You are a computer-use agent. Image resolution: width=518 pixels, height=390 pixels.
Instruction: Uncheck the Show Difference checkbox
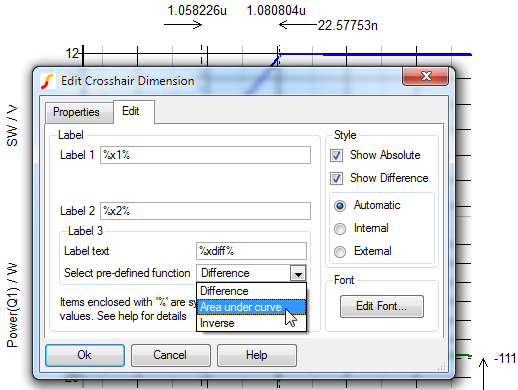point(336,179)
